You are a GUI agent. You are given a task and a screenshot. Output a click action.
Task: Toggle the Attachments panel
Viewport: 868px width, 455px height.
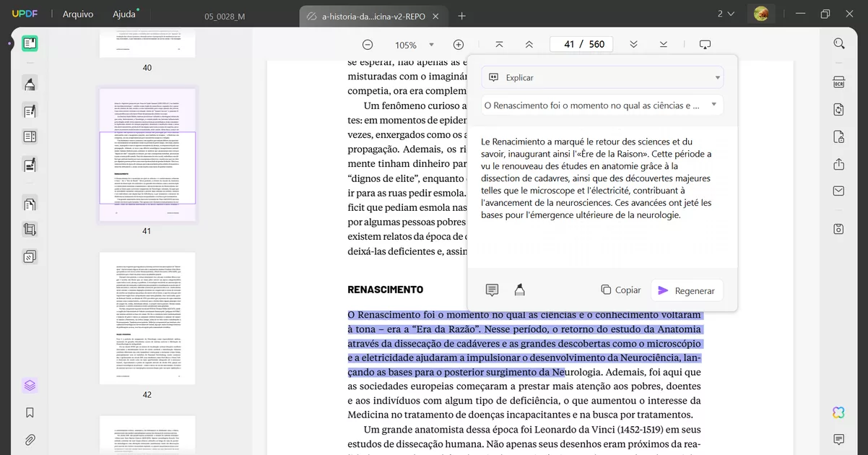(x=29, y=439)
